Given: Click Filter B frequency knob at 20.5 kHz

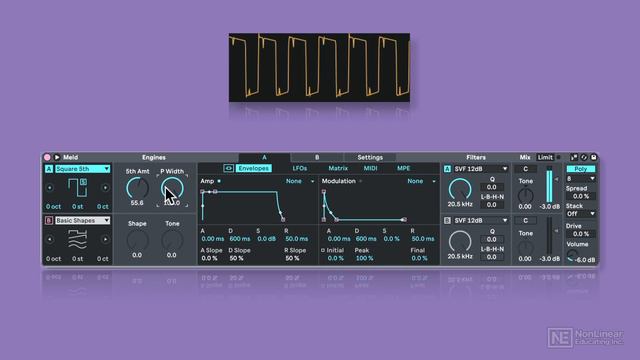Looking at the screenshot, I should [460, 241].
